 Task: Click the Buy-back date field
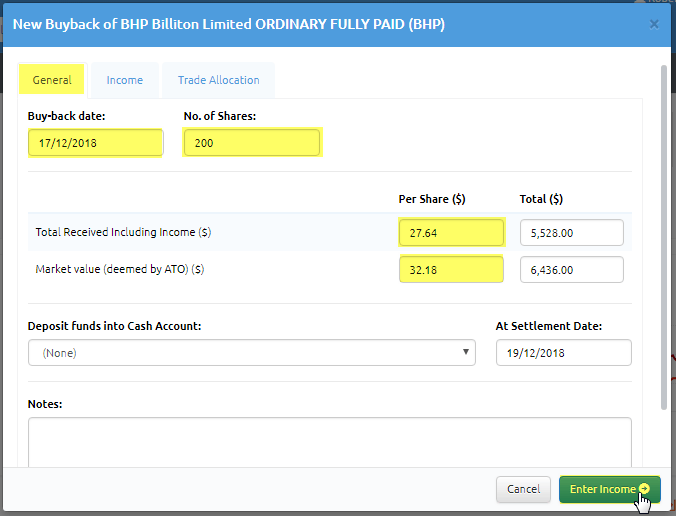point(95,143)
